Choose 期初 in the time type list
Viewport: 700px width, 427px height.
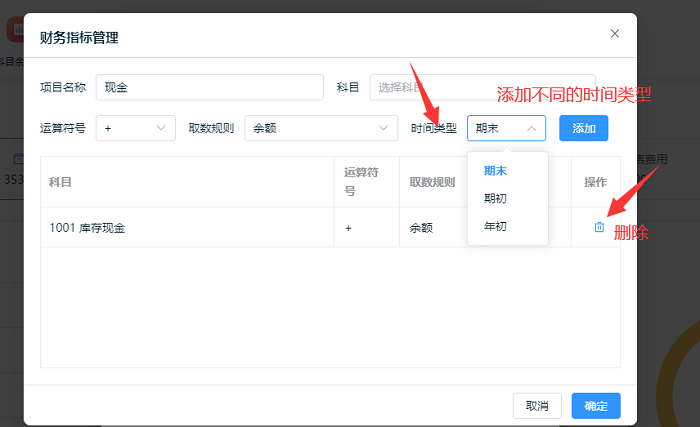(x=494, y=198)
